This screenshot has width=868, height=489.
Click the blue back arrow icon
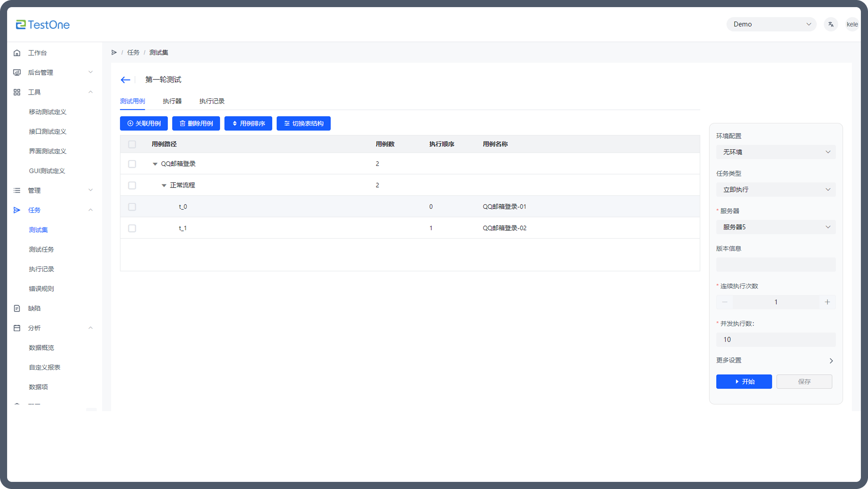pyautogui.click(x=125, y=80)
